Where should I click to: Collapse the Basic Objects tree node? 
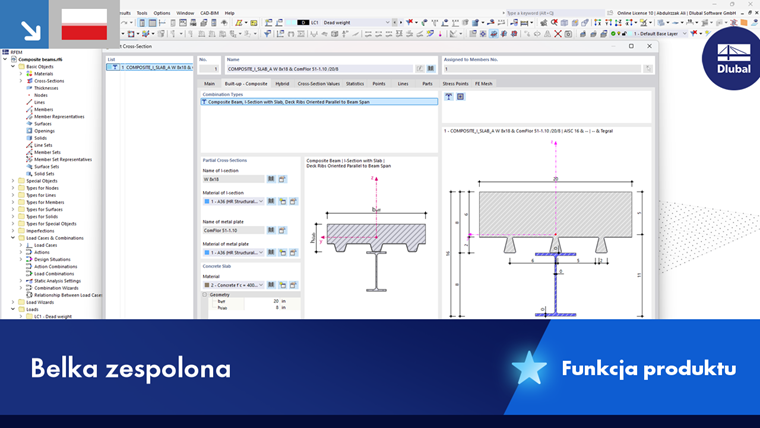[x=13, y=66]
